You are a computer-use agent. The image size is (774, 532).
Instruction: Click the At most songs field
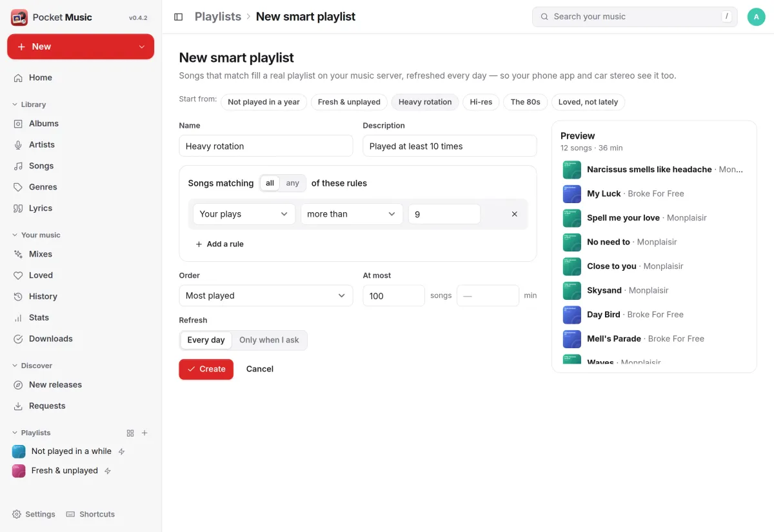[x=394, y=295]
